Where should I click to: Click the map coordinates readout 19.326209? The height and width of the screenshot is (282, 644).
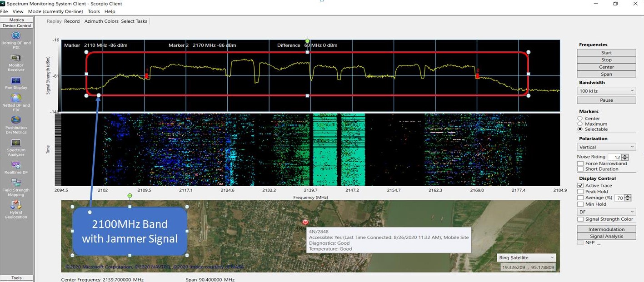tap(528, 267)
